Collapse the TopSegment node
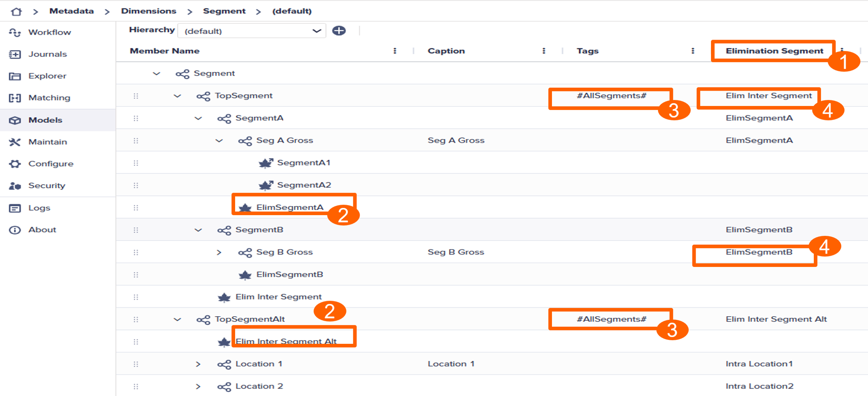Viewport: 868px width, 396px height. (177, 96)
